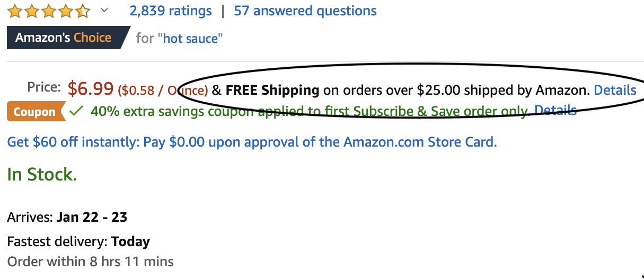Click the Amazon's Choice badge

tap(67, 38)
